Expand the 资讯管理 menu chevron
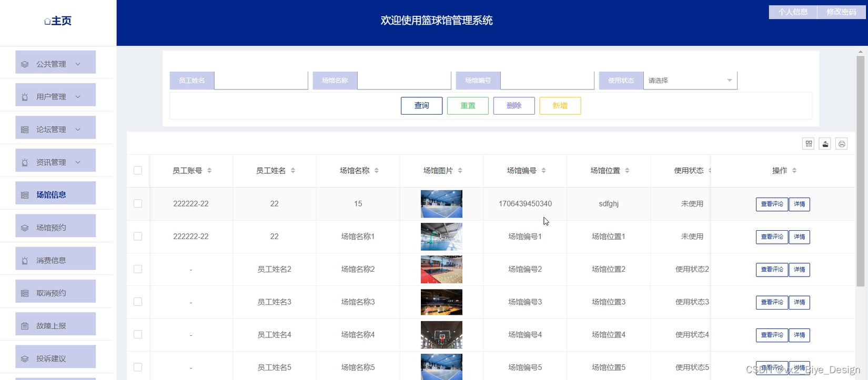 [78, 162]
